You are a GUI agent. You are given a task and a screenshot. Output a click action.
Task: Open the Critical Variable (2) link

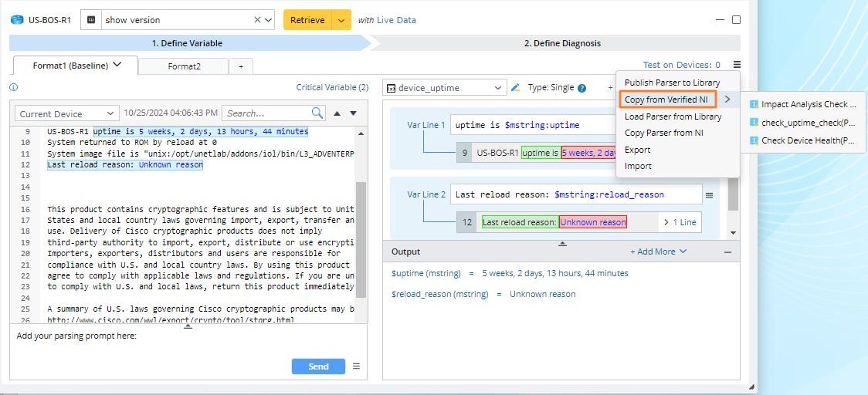[332, 88]
